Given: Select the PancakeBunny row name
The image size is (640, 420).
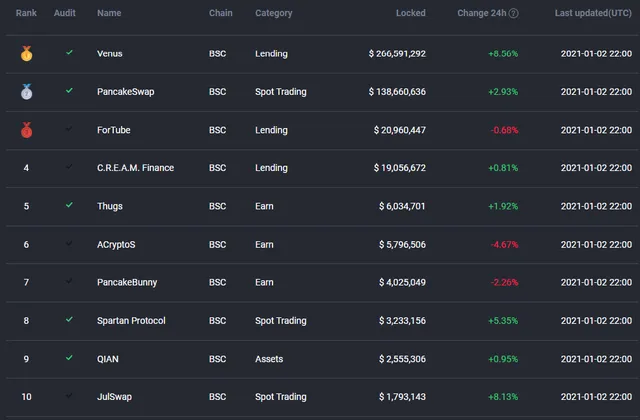Looking at the screenshot, I should pyautogui.click(x=127, y=282).
